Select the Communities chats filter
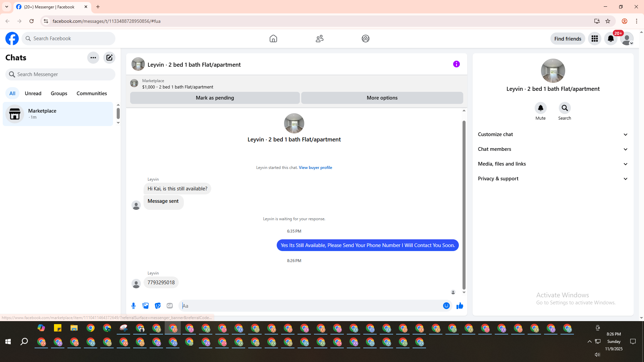 point(92,94)
